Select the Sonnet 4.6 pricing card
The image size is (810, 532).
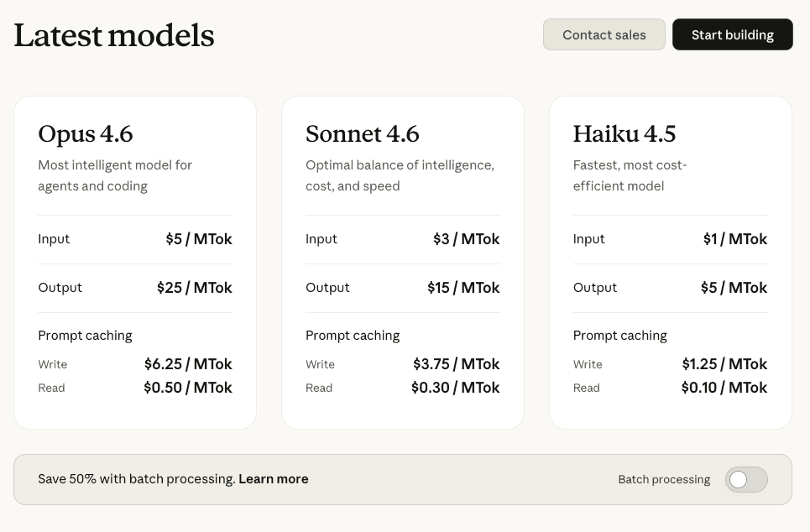(x=402, y=261)
